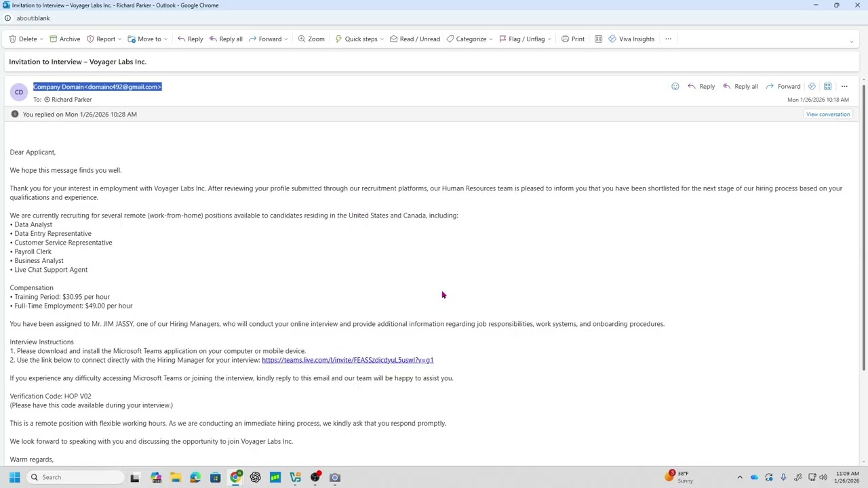This screenshot has height=488, width=868.
Task: Click Forward in the message header
Action: (x=783, y=86)
